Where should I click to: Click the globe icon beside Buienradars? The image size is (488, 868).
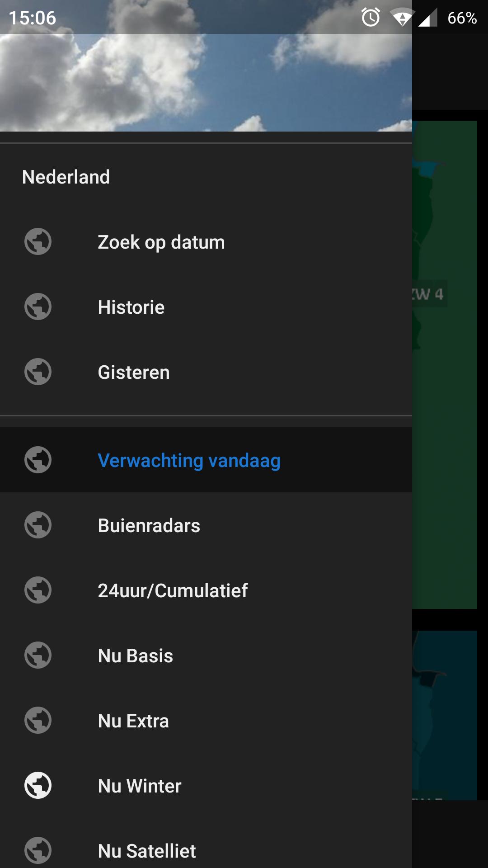click(x=38, y=525)
